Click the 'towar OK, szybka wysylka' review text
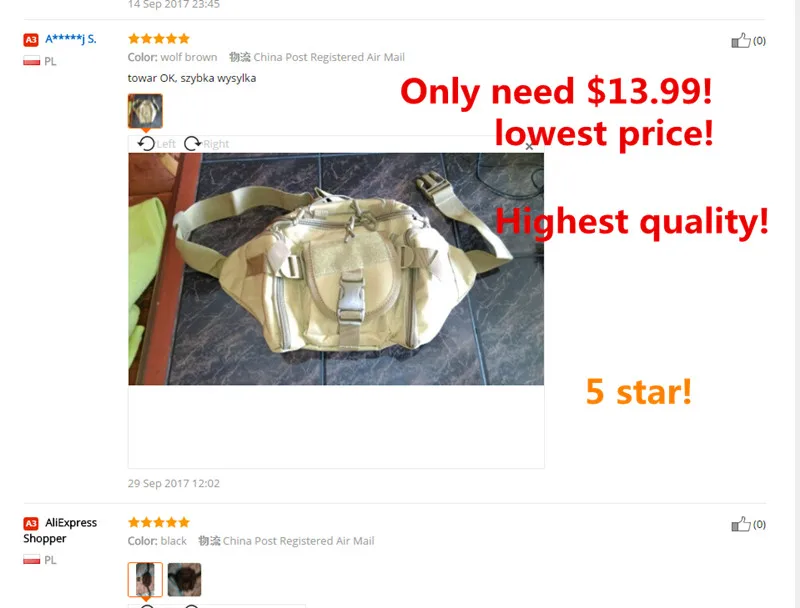The image size is (800, 608). point(192,79)
